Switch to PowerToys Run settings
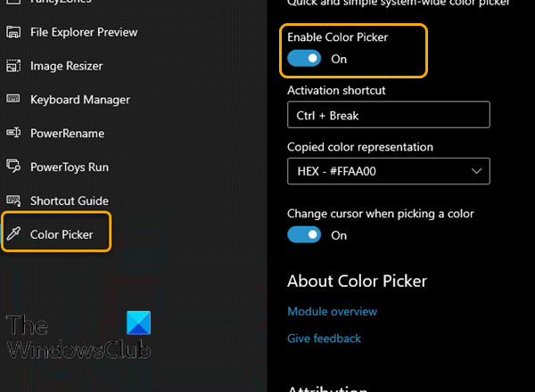 coord(69,167)
